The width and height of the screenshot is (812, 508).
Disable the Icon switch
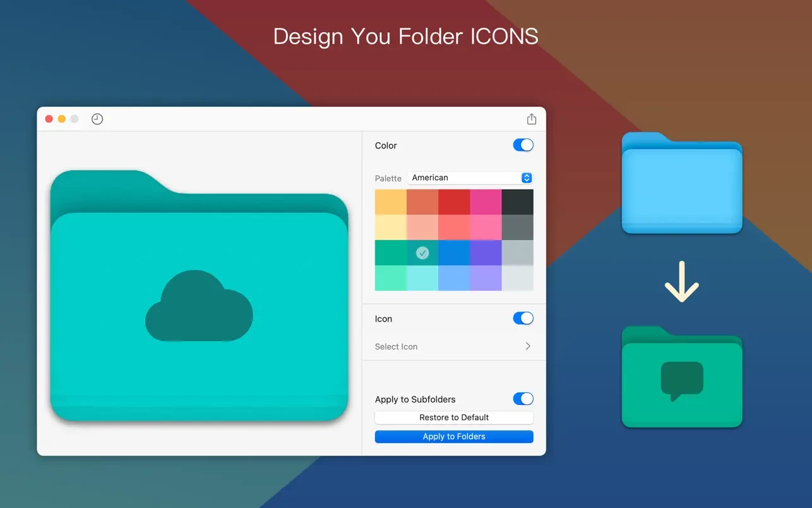coord(523,318)
